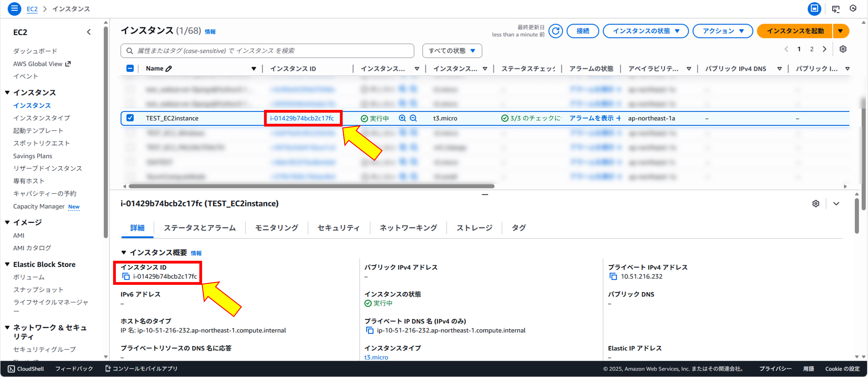
Task: Click the refresh instances icon
Action: coord(555,31)
